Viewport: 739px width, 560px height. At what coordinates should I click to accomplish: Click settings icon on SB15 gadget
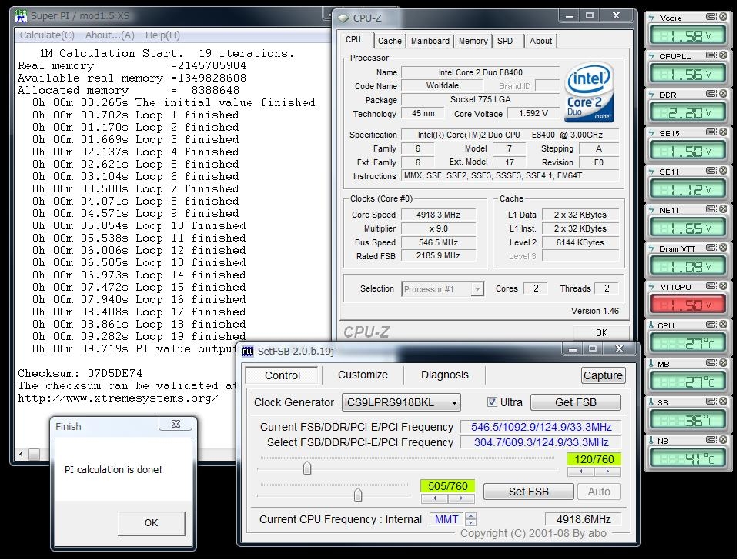click(711, 132)
